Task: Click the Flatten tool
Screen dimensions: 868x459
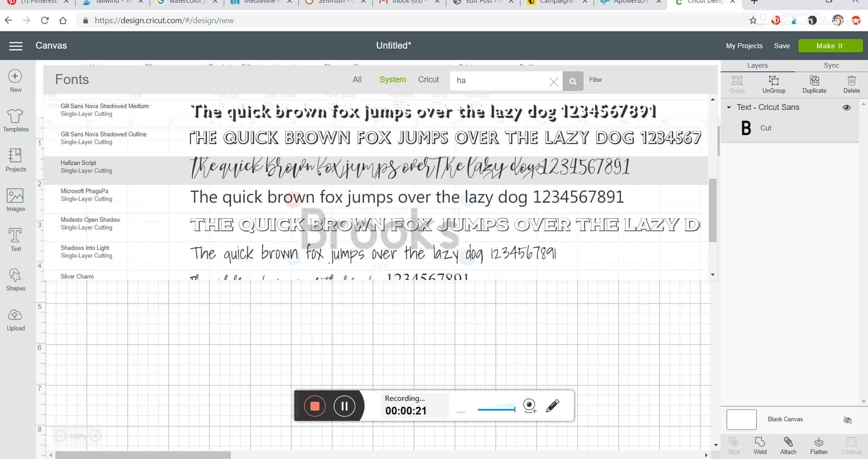Action: tap(818, 446)
